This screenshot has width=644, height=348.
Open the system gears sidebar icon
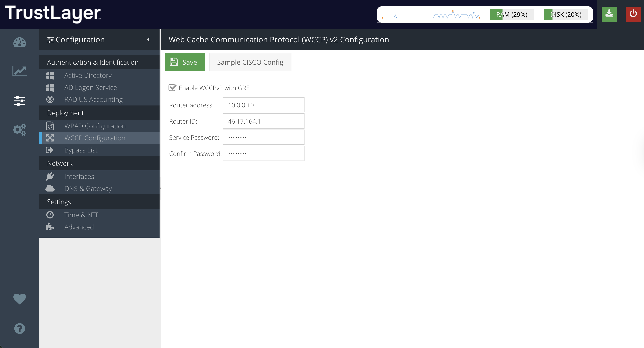click(19, 129)
